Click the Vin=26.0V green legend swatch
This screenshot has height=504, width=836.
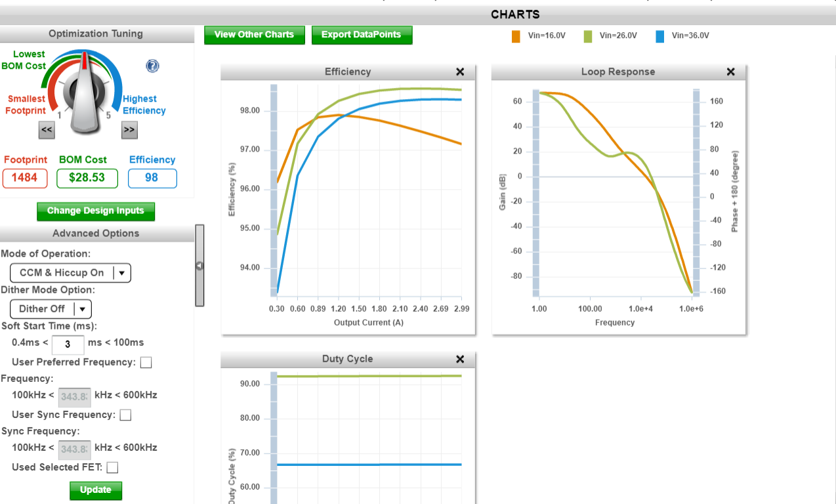588,36
